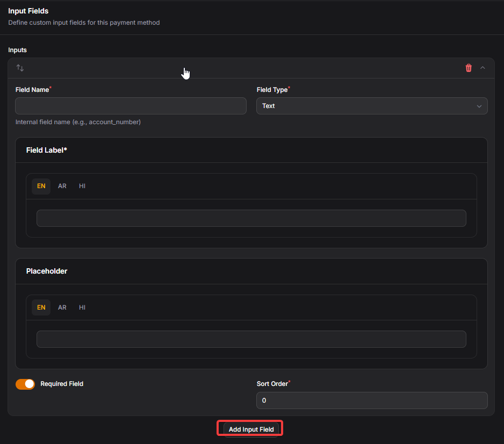The height and width of the screenshot is (444, 504).
Task: Click the reorder arrows icon on the input item
Action: coord(20,68)
